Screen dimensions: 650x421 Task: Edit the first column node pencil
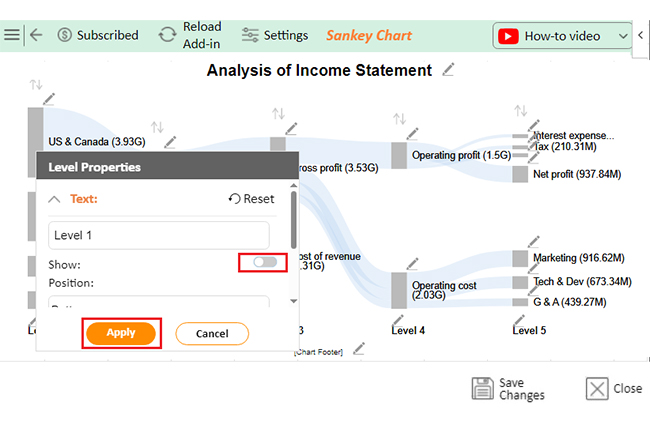(x=49, y=99)
